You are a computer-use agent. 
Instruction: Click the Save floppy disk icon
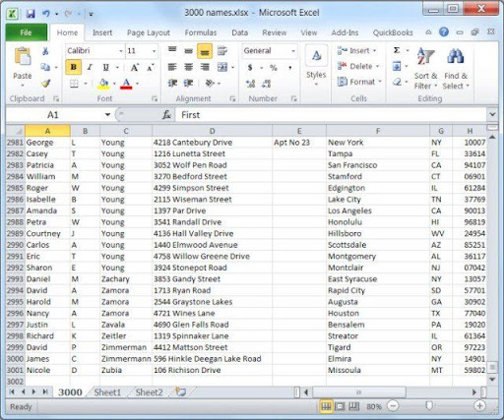click(x=31, y=14)
